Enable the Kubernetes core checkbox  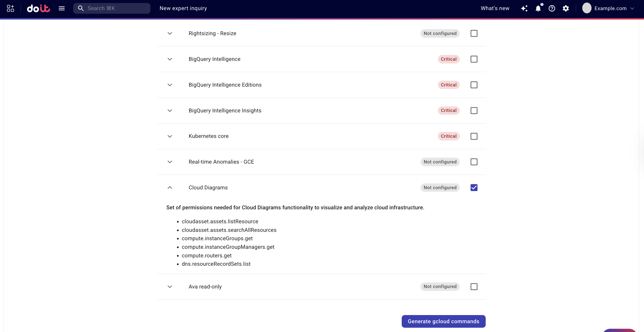tap(474, 136)
